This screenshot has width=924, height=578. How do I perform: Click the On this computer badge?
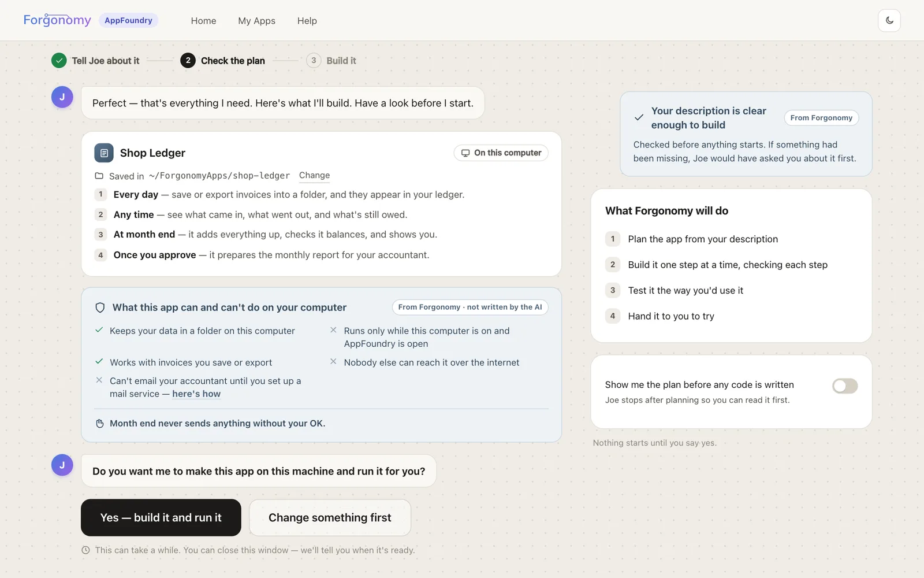coord(501,153)
